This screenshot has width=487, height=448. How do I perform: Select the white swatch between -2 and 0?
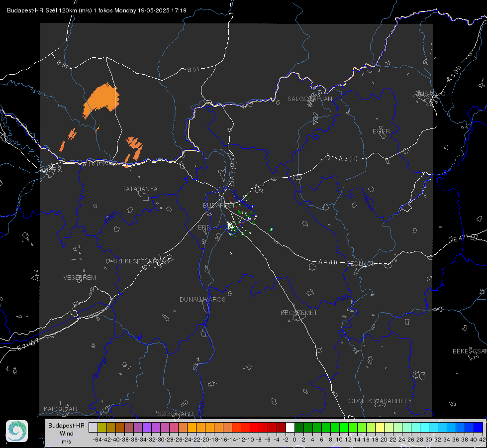click(290, 428)
